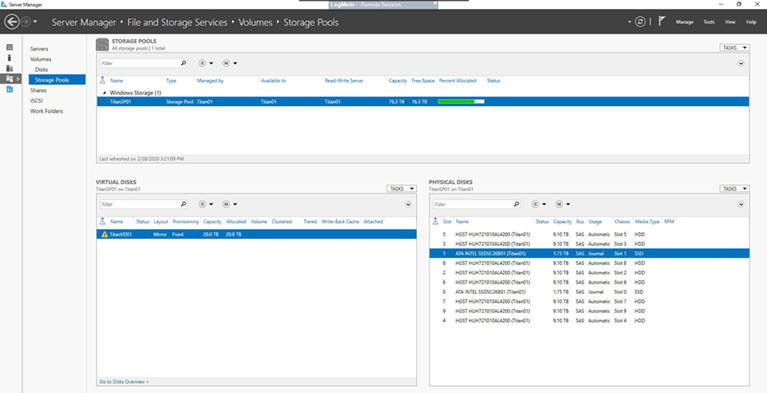Click the Storage Pools filter input field
The image size is (767, 393).
[x=139, y=63]
